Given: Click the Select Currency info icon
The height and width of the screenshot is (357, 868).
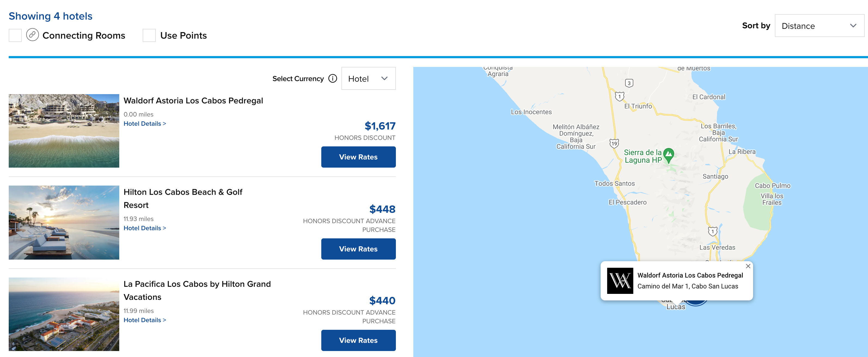Looking at the screenshot, I should [332, 78].
